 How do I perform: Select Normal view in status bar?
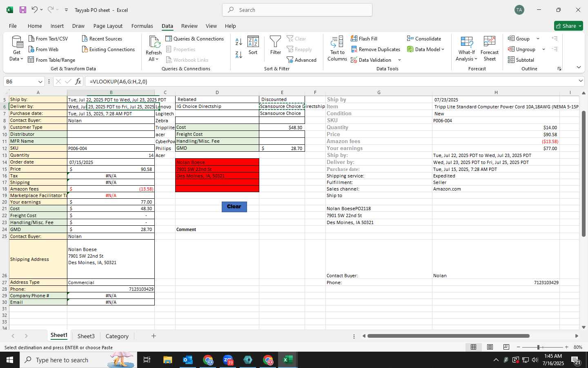pyautogui.click(x=474, y=347)
